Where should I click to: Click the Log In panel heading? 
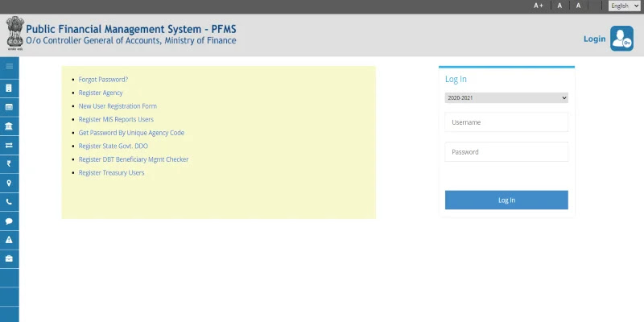coord(456,79)
